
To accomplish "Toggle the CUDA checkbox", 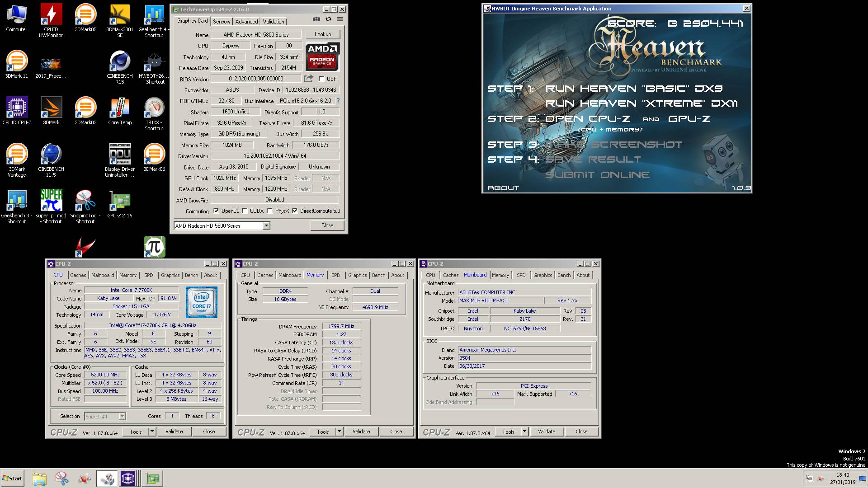I will [245, 211].
